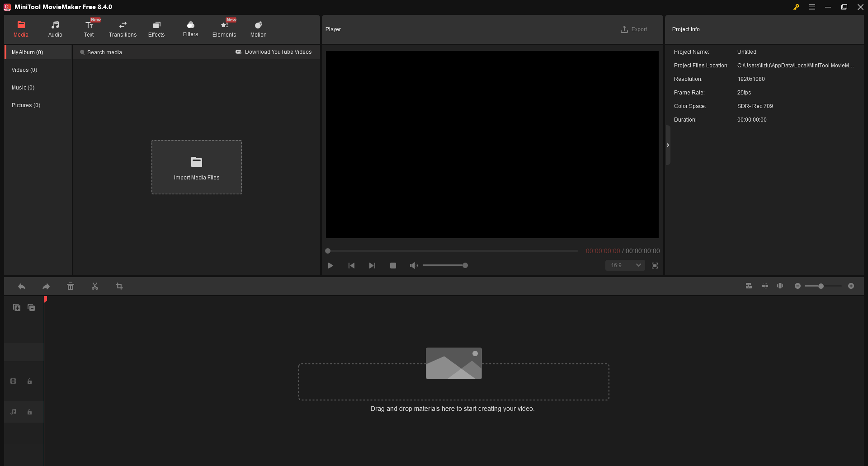Open the Elements panel
868x466 pixels.
click(x=224, y=28)
